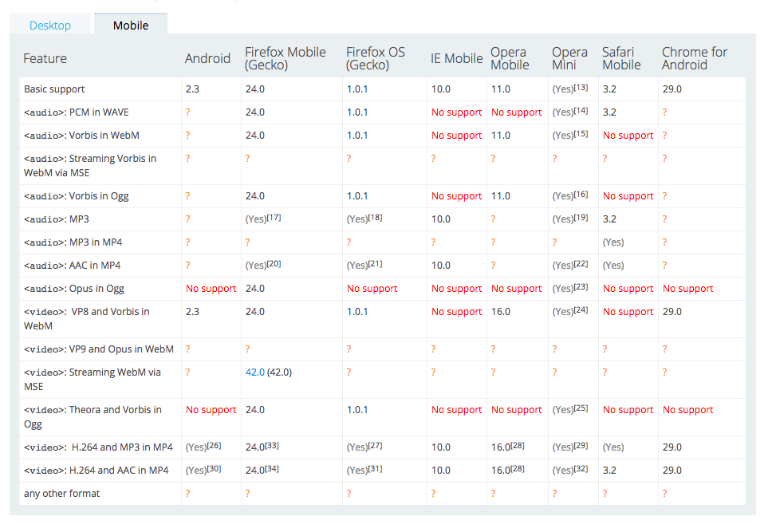Click the Feature column header
Screen dimensions: 772x532
[45, 58]
